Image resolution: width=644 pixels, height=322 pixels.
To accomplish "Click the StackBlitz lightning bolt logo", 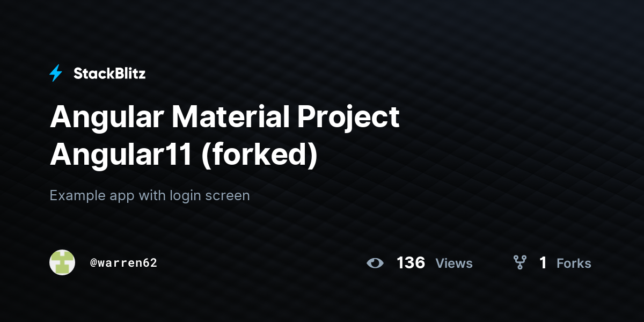I will (x=56, y=74).
